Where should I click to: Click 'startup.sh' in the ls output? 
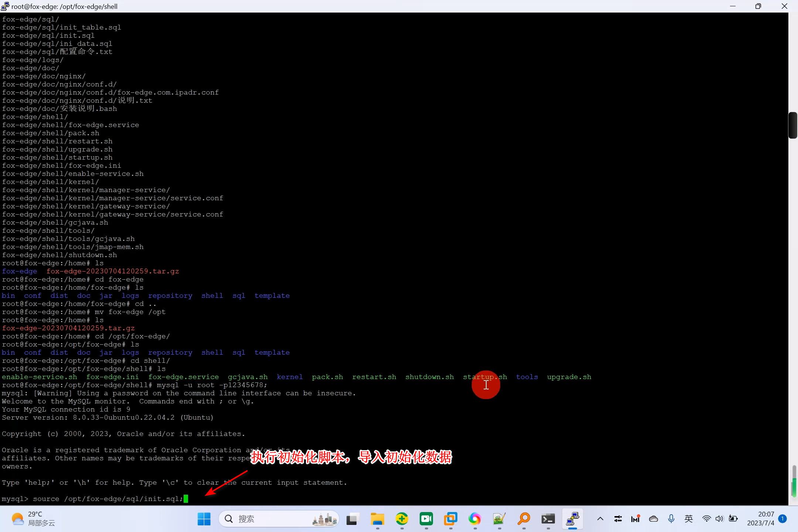485,377
